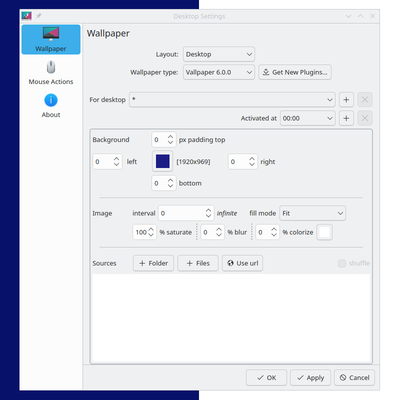The height and width of the screenshot is (400, 400).
Task: Expand the Layout dropdown
Action: tap(219, 54)
